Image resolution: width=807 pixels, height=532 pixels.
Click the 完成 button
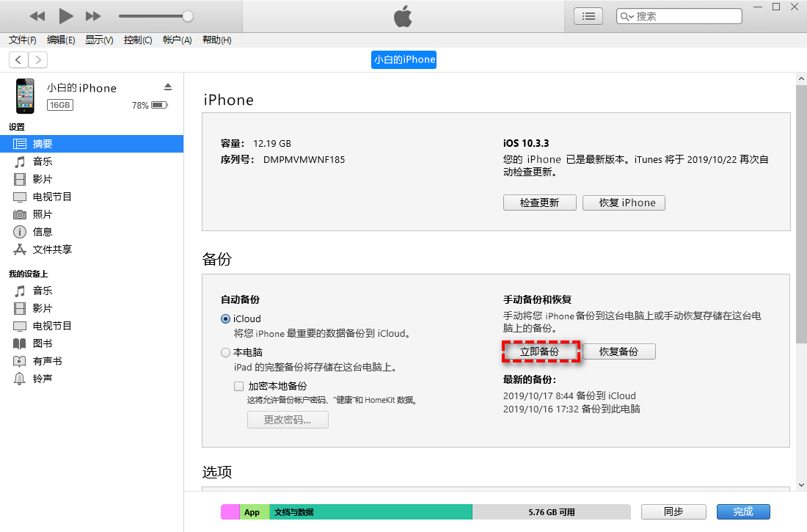click(743, 512)
